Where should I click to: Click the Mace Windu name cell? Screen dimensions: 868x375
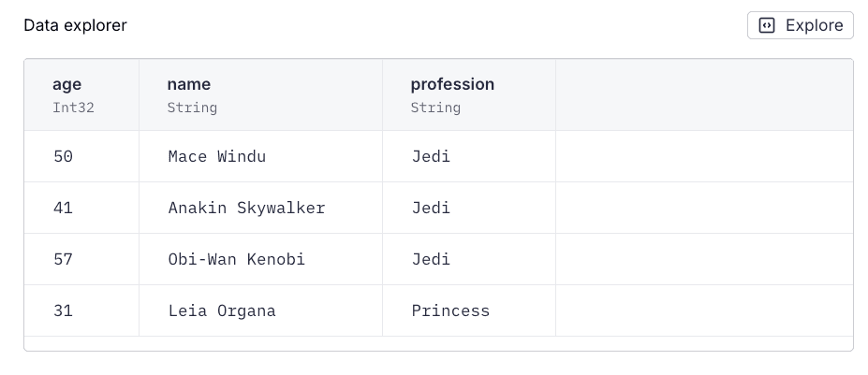point(217,156)
